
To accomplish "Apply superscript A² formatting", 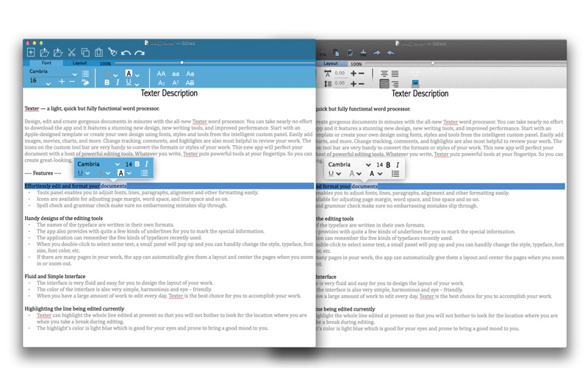I will (x=176, y=82).
